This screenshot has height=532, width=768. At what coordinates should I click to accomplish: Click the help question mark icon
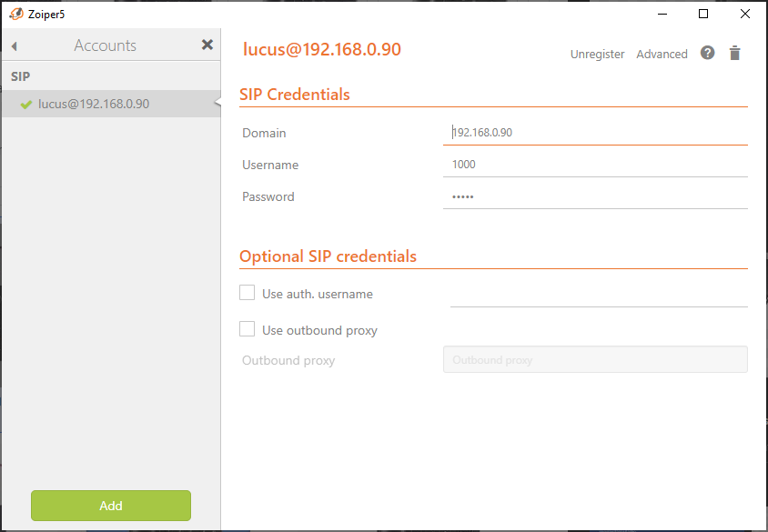point(707,53)
